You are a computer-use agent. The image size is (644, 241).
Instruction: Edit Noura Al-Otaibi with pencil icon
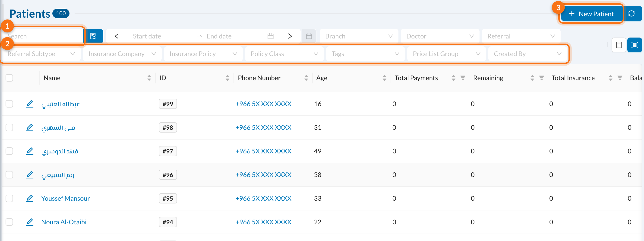click(x=30, y=222)
